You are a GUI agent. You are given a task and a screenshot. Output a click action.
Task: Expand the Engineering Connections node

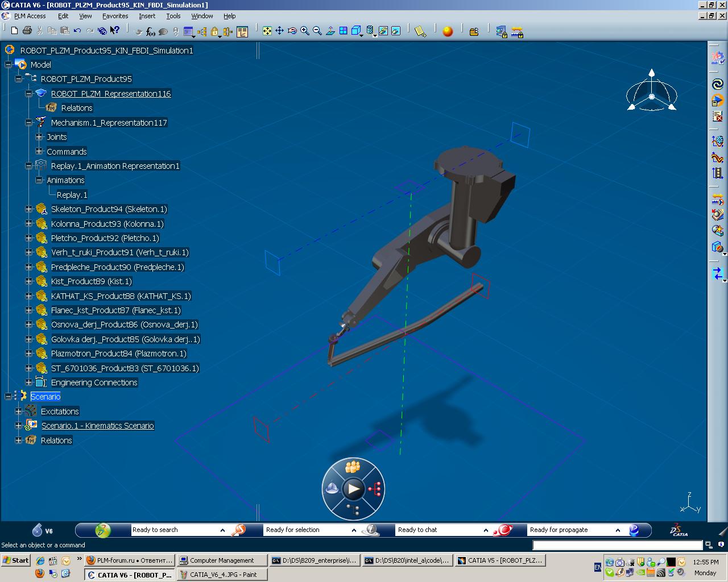click(29, 383)
